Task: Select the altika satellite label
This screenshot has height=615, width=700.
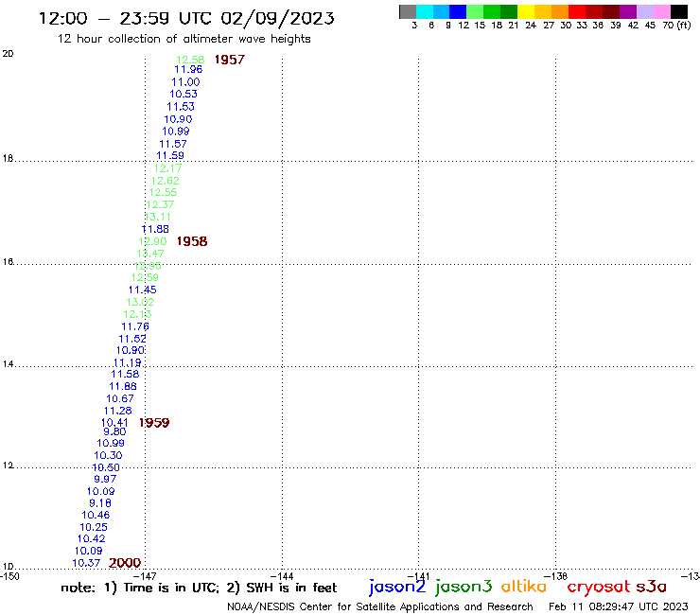Action: pyautogui.click(x=524, y=586)
